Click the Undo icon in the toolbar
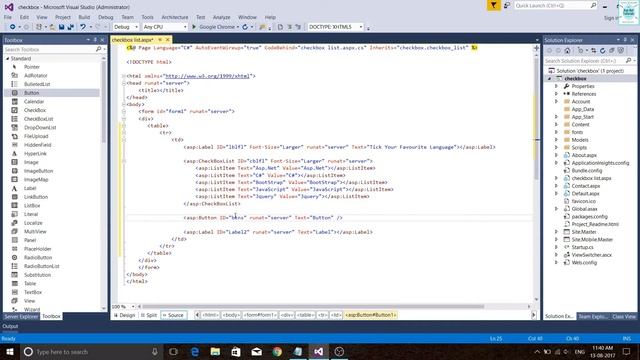 [x=83, y=27]
